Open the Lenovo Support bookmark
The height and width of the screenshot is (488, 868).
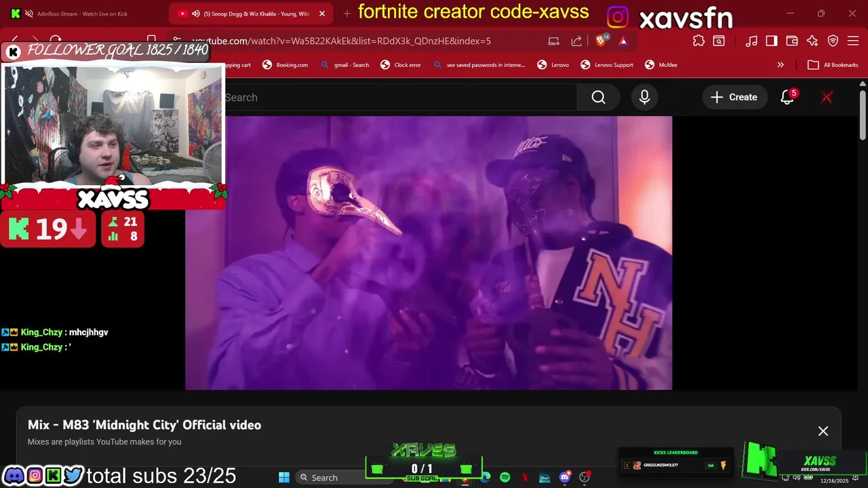pos(607,65)
